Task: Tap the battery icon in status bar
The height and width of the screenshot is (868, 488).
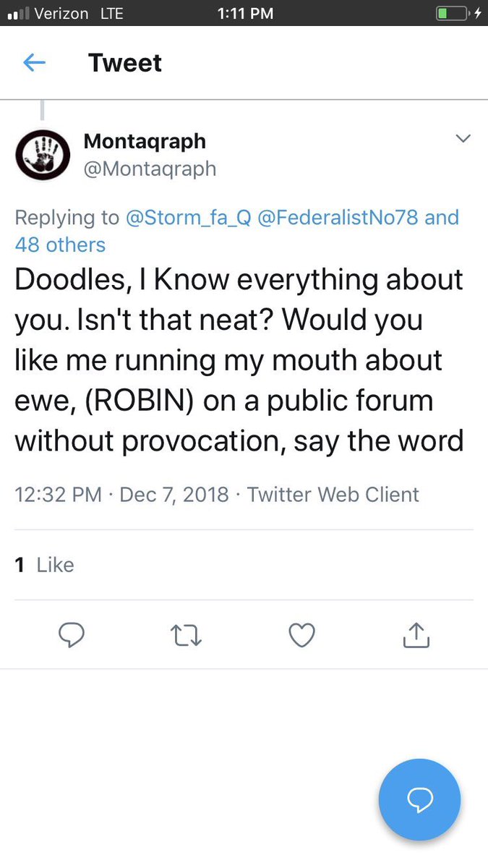Action: point(451,13)
